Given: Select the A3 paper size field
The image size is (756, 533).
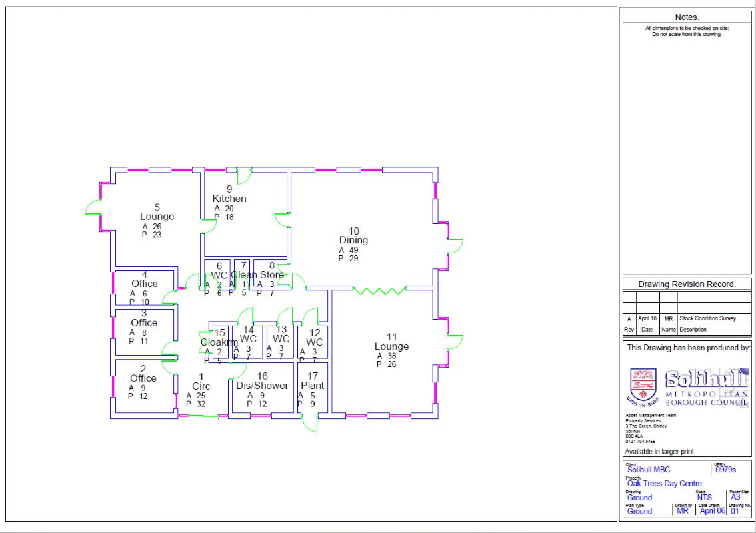Looking at the screenshot, I should click(735, 497).
